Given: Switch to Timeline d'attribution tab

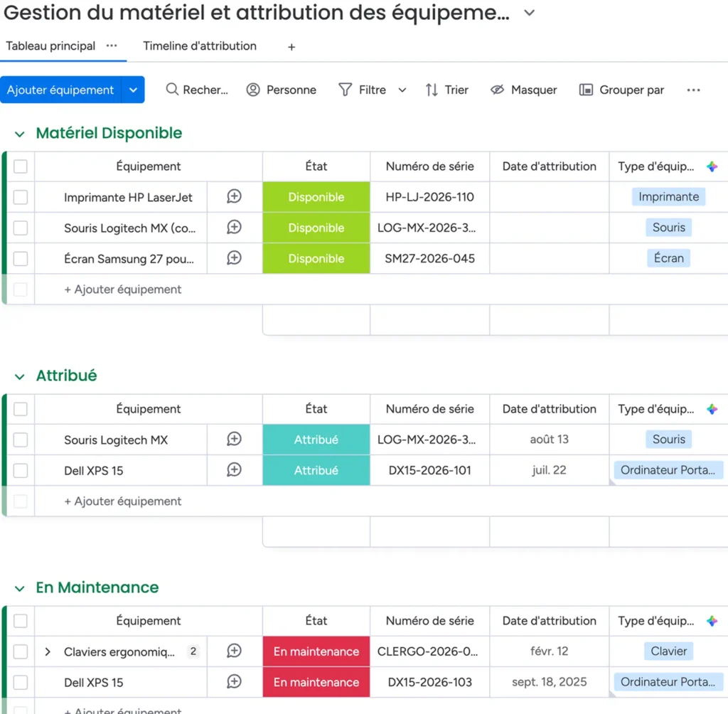Looking at the screenshot, I should click(x=200, y=46).
